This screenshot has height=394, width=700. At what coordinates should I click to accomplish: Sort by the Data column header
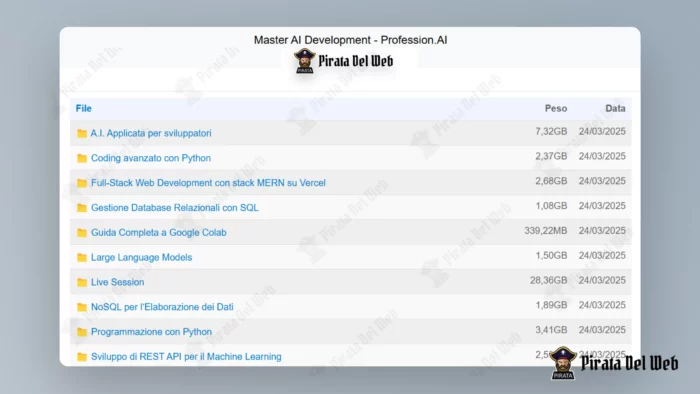coord(615,108)
